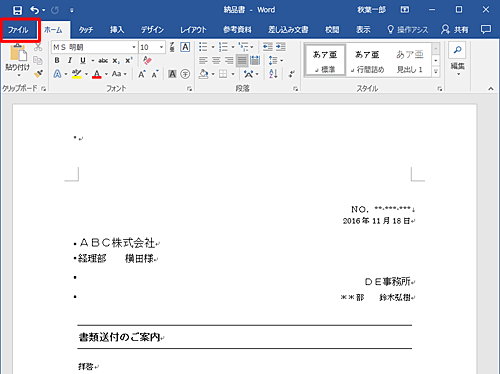Open the font name box ＭＳ 明朝

click(x=94, y=47)
